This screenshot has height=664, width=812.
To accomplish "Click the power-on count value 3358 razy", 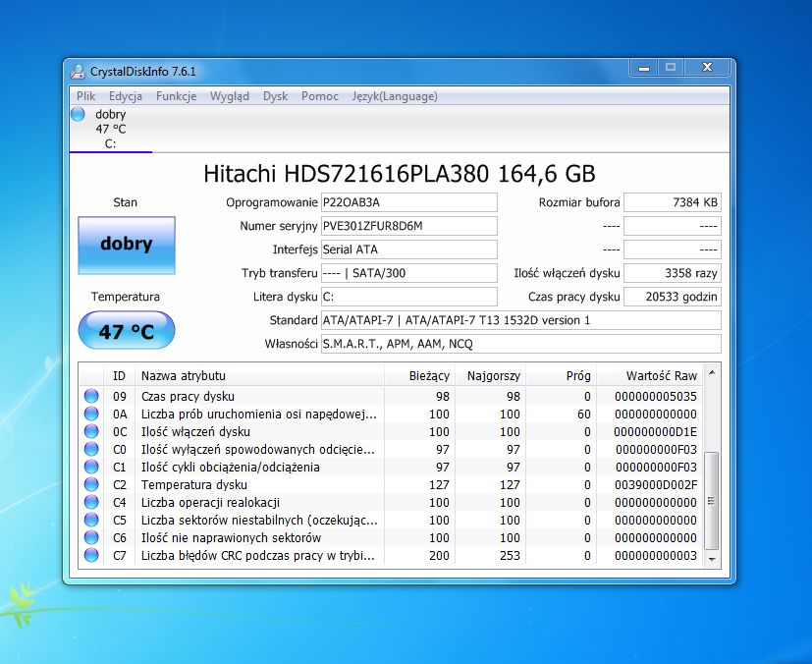I will tap(673, 273).
